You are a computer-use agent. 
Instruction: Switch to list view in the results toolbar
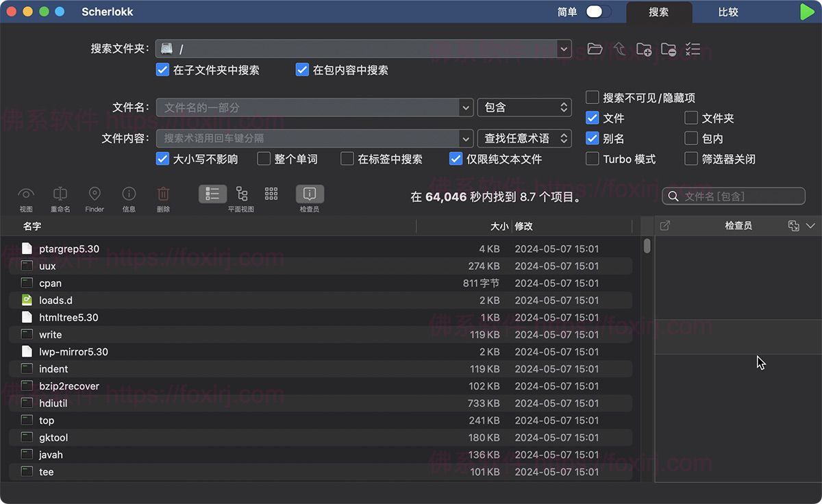(212, 194)
